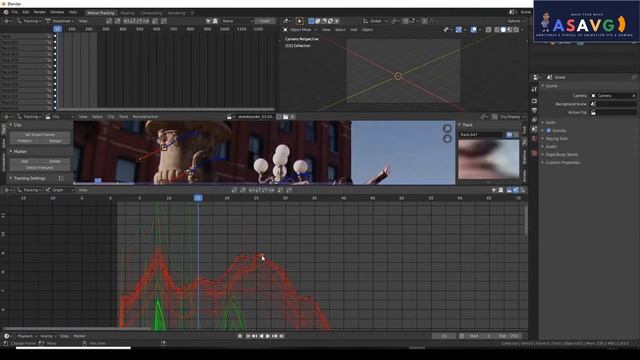Open the Reconstruction menu in clip editor
Image resolution: width=640 pixels, height=360 pixels.
click(x=145, y=117)
